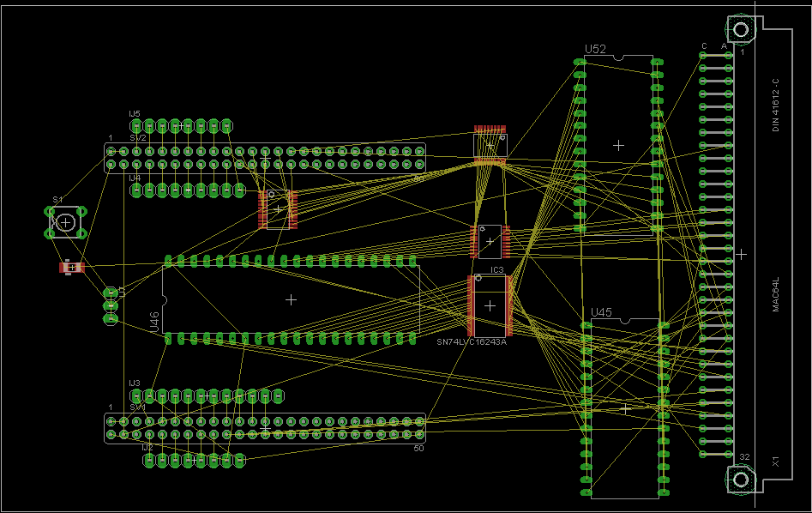Viewport: 812px width, 513px height.
Task: Click the 50 pin number below SV1
Action: [x=418, y=448]
